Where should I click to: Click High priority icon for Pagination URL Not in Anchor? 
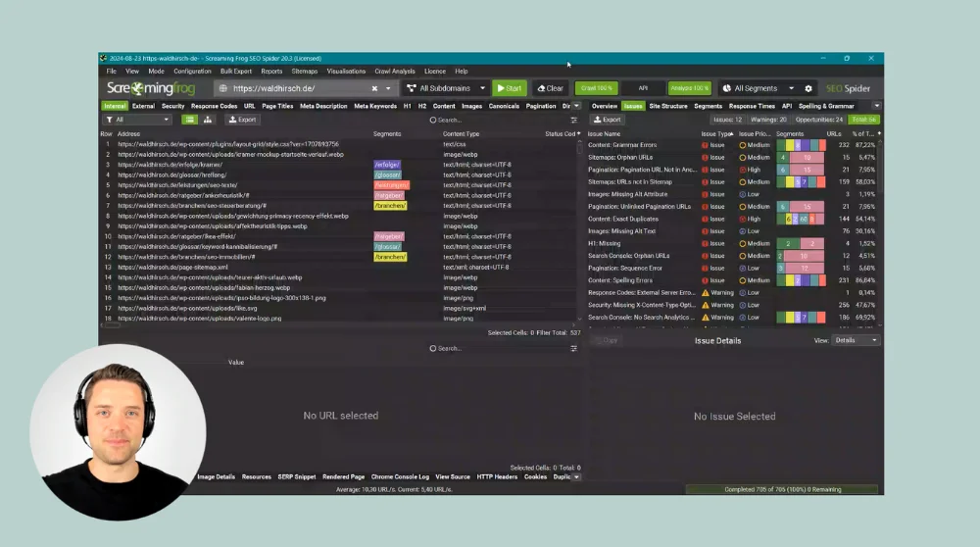[743, 170]
